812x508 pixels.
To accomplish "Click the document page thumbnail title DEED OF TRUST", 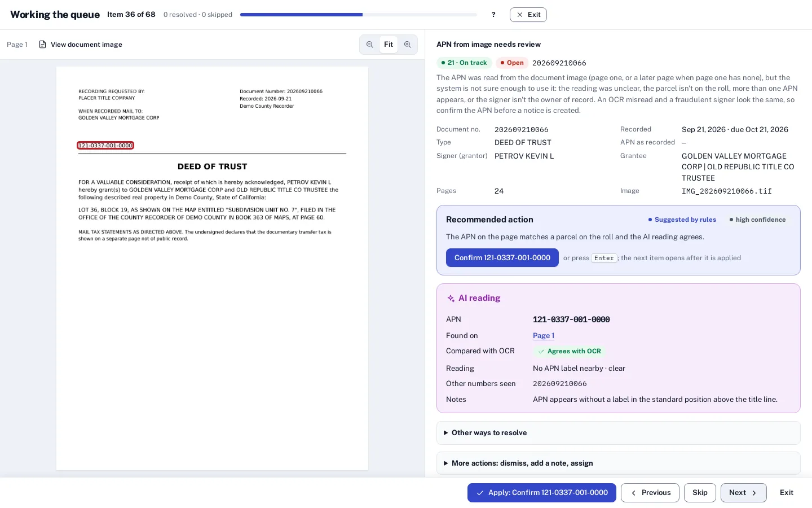I will pyautogui.click(x=212, y=167).
